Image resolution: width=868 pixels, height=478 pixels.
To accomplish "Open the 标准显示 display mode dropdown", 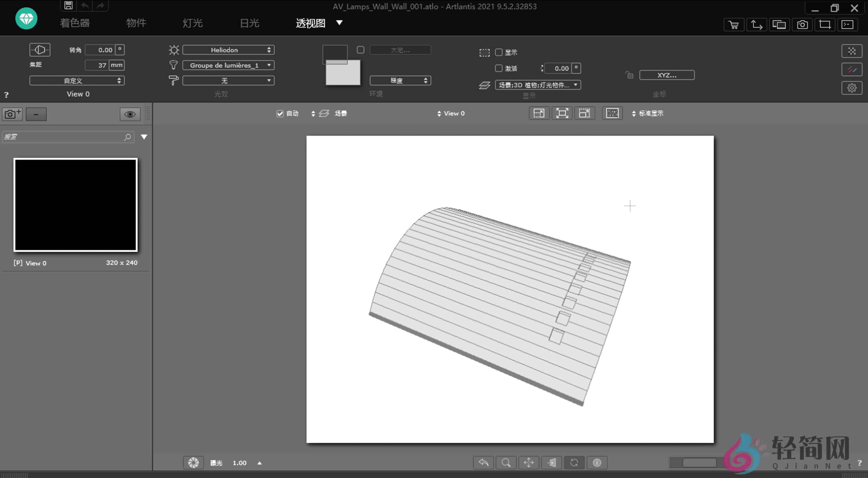I will tap(650, 113).
